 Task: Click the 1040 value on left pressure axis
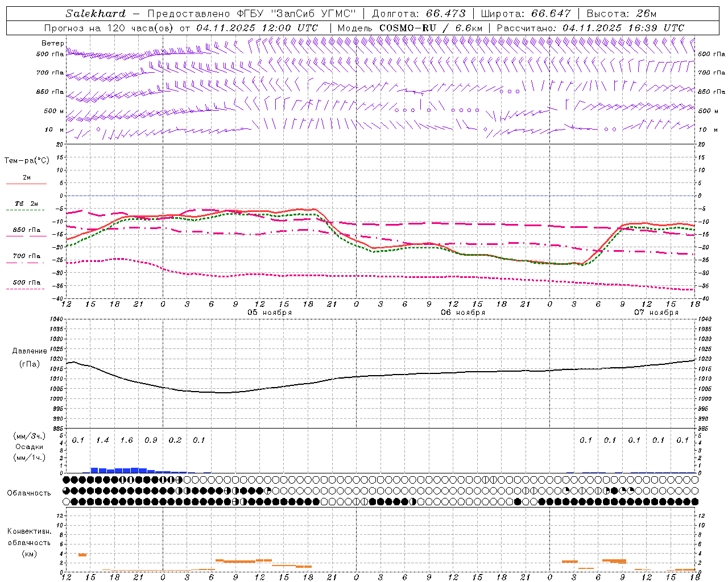pos(56,319)
